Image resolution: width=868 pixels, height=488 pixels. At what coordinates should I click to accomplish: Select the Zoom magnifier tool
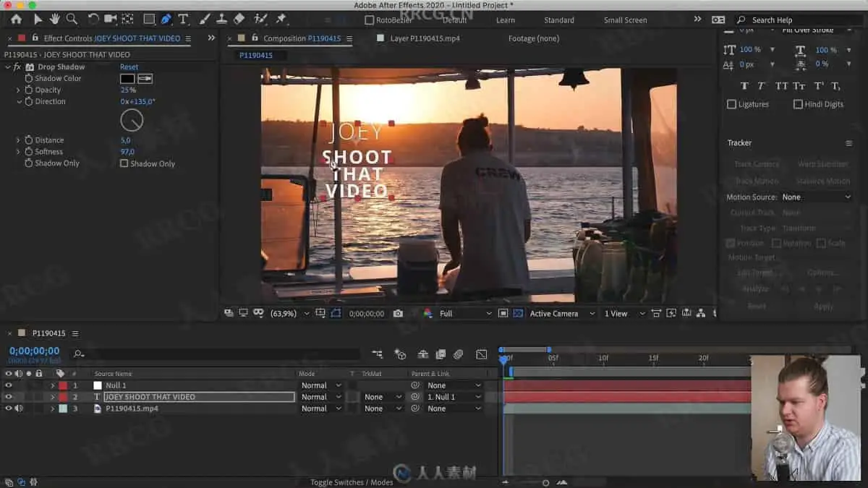pos(72,20)
